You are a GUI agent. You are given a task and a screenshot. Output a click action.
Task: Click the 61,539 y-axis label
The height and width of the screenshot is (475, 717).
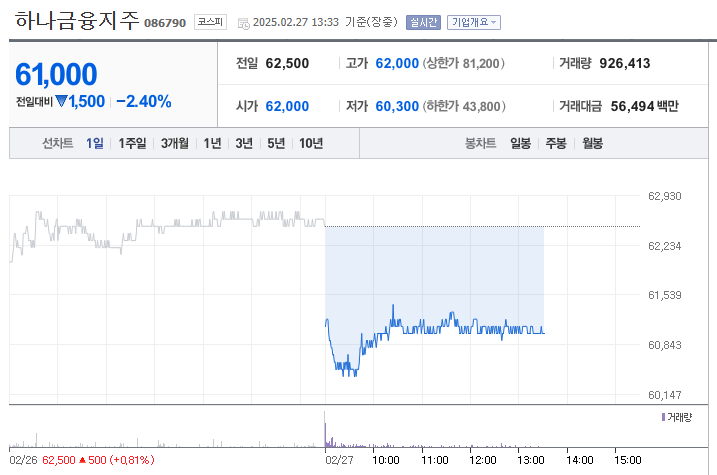[664, 295]
